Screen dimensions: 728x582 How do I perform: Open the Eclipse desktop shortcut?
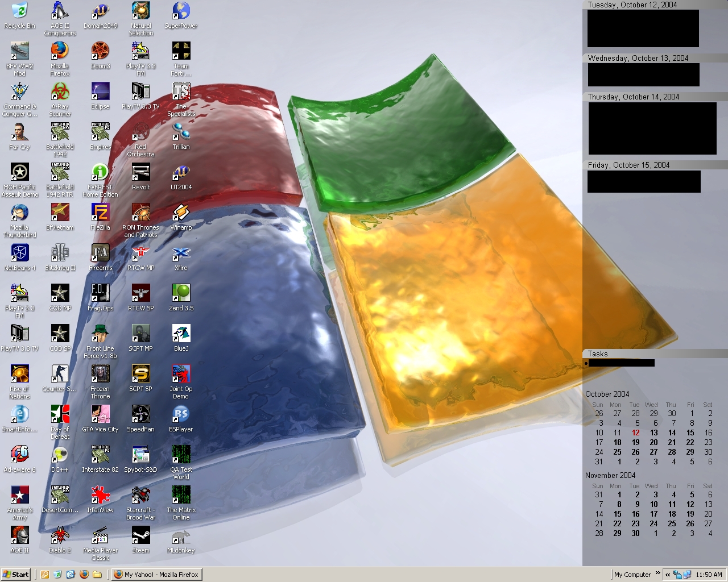100,96
